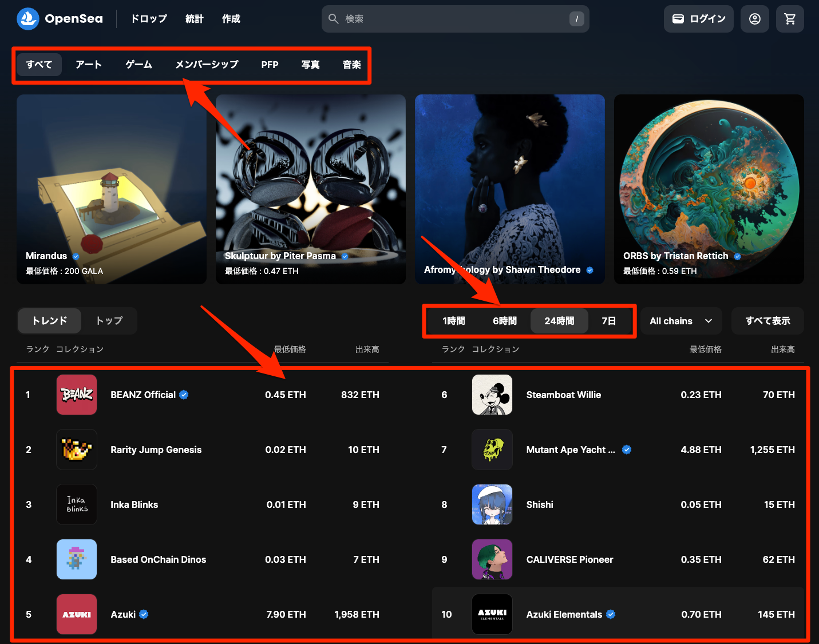Expand the All chains dropdown

tap(681, 321)
